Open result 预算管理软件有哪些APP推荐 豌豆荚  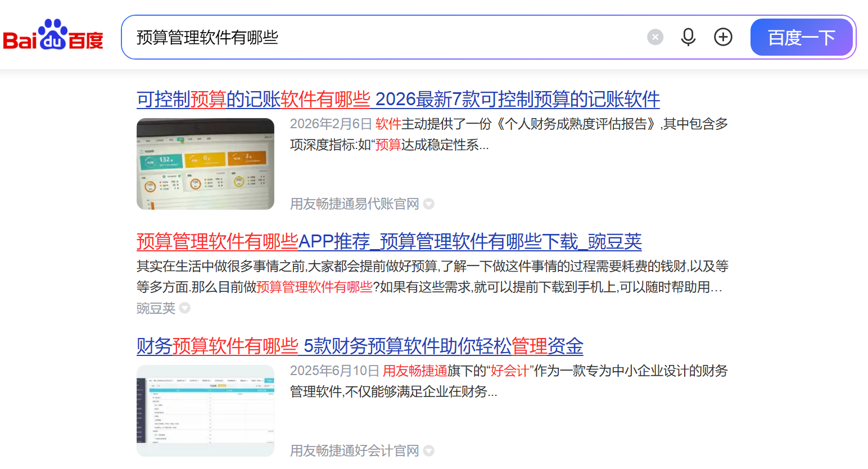pyautogui.click(x=389, y=241)
